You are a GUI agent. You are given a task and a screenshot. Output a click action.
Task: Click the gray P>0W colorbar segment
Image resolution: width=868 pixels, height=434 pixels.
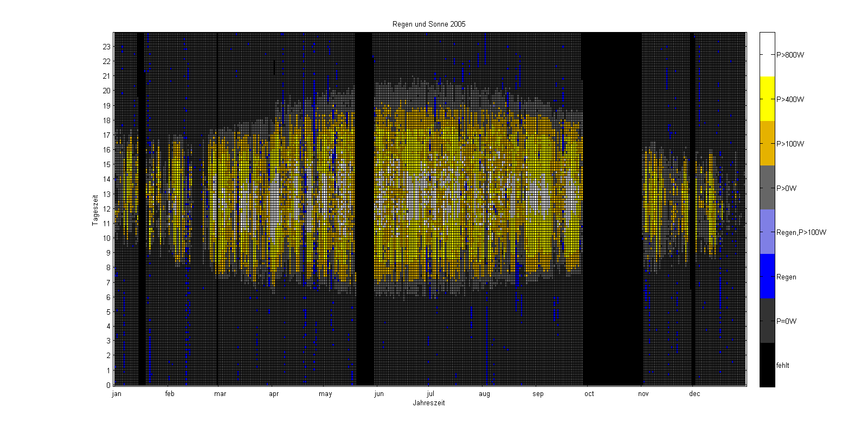click(x=767, y=188)
